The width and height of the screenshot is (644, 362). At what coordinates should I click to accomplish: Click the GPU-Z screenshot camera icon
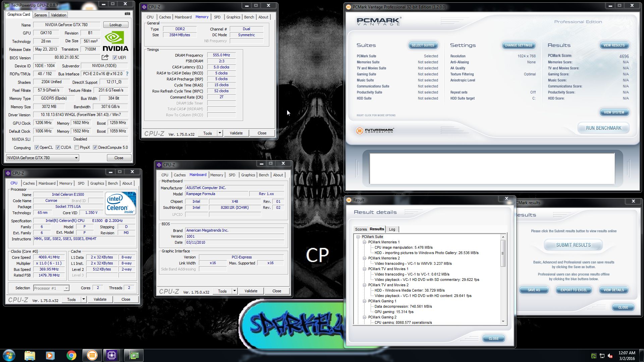(127, 14)
